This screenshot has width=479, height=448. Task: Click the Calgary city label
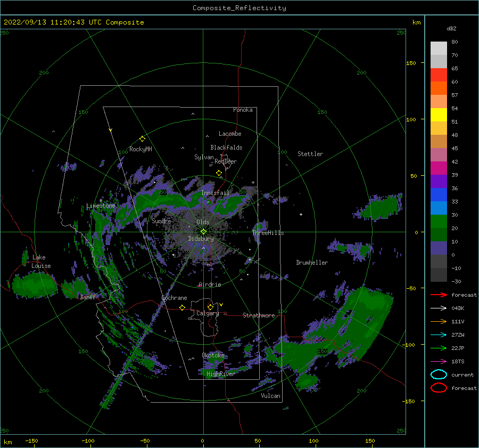[208, 313]
